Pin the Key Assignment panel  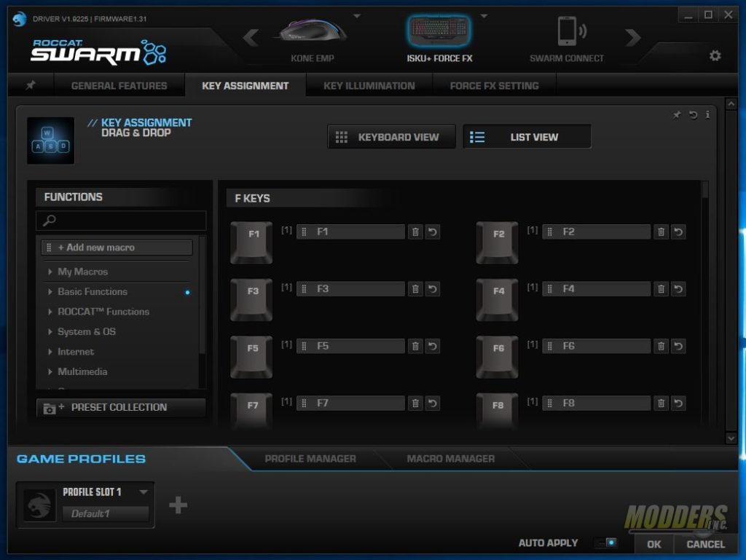click(677, 115)
